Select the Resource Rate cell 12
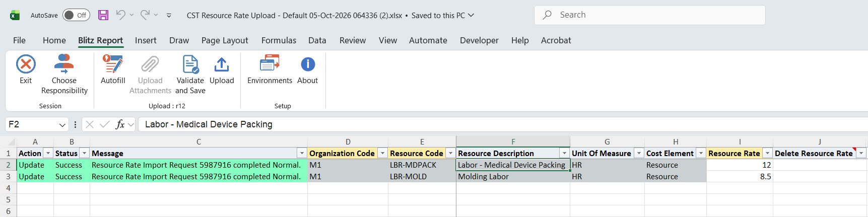868x217 pixels. (740, 165)
